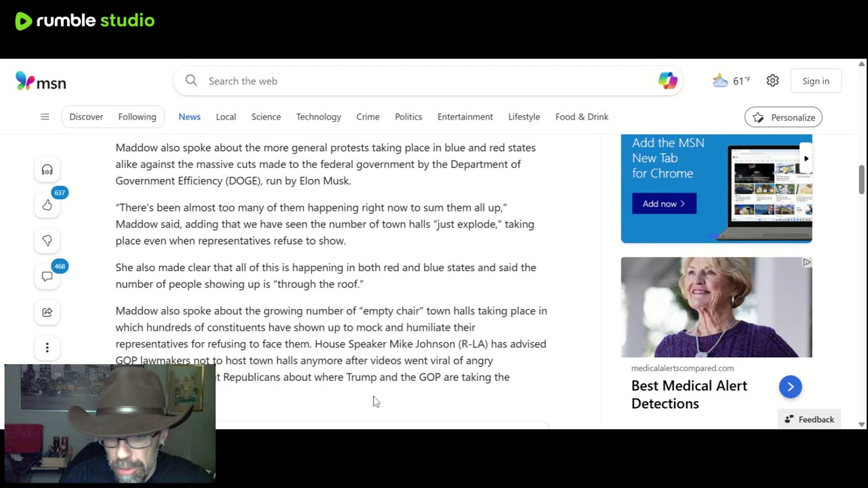The image size is (868, 488).
Task: Open settings gear icon
Action: click(772, 81)
